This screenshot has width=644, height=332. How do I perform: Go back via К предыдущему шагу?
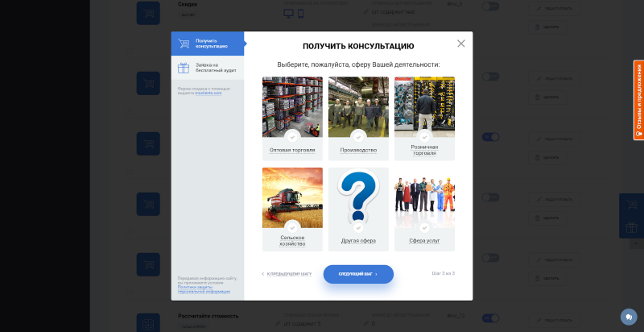point(287,274)
